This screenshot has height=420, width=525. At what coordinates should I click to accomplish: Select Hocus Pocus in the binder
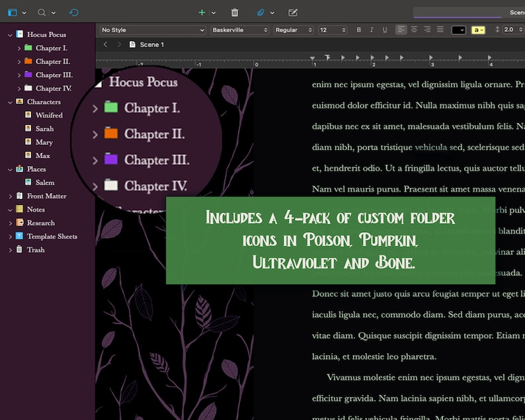point(46,34)
